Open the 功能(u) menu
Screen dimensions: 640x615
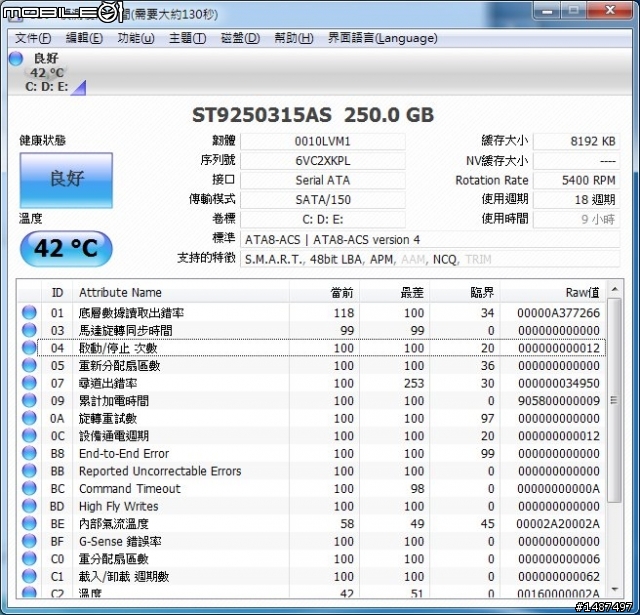pyautogui.click(x=136, y=38)
